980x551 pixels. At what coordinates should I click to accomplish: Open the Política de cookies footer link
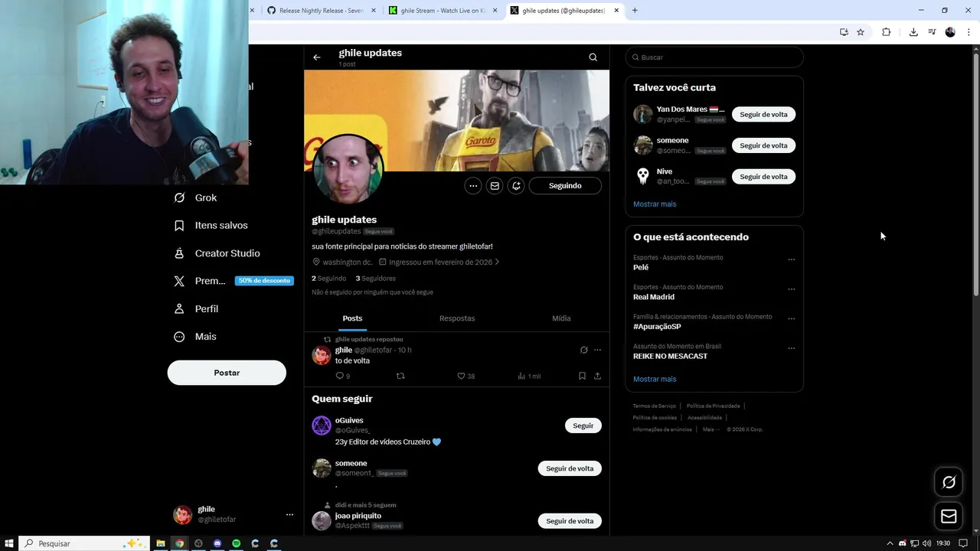[x=655, y=418]
